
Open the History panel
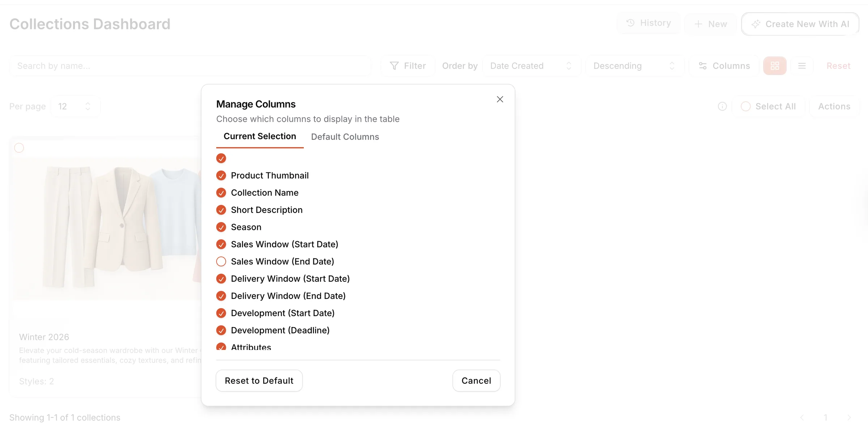(648, 23)
